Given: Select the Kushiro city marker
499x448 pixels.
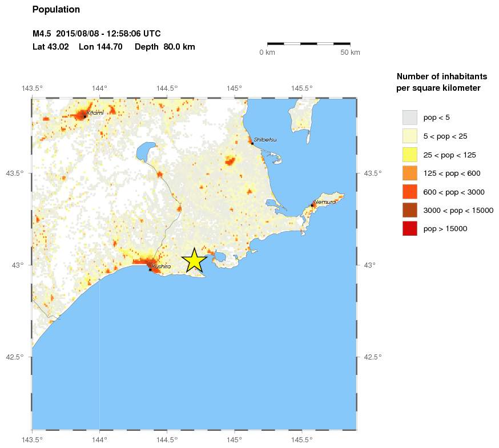Looking at the screenshot, I should tap(150, 269).
